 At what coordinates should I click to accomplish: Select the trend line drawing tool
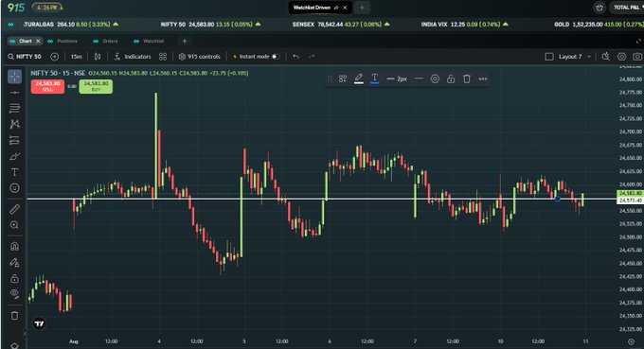14,93
